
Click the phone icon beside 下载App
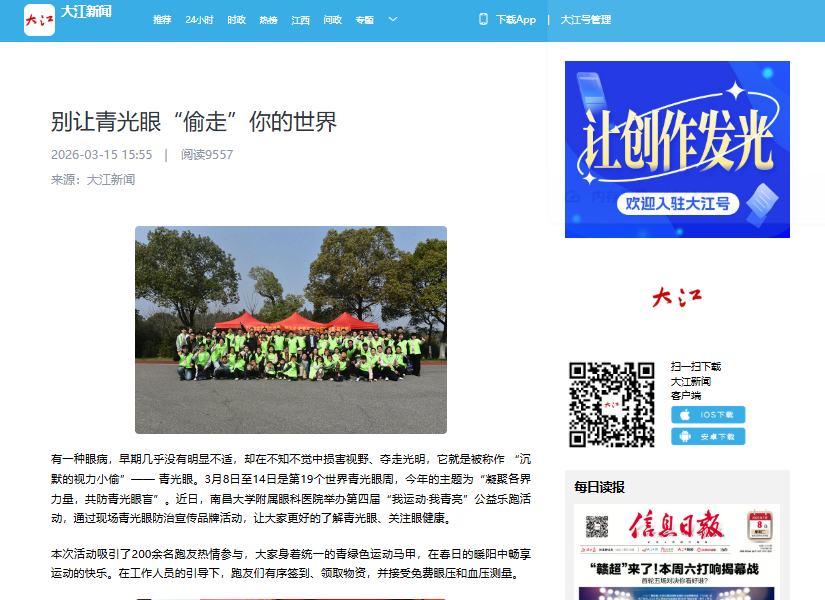point(483,19)
